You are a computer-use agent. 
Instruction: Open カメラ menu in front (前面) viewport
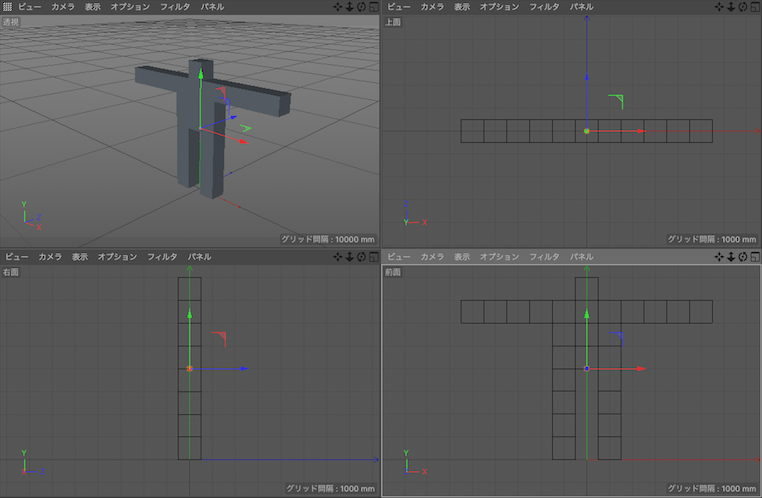[433, 257]
